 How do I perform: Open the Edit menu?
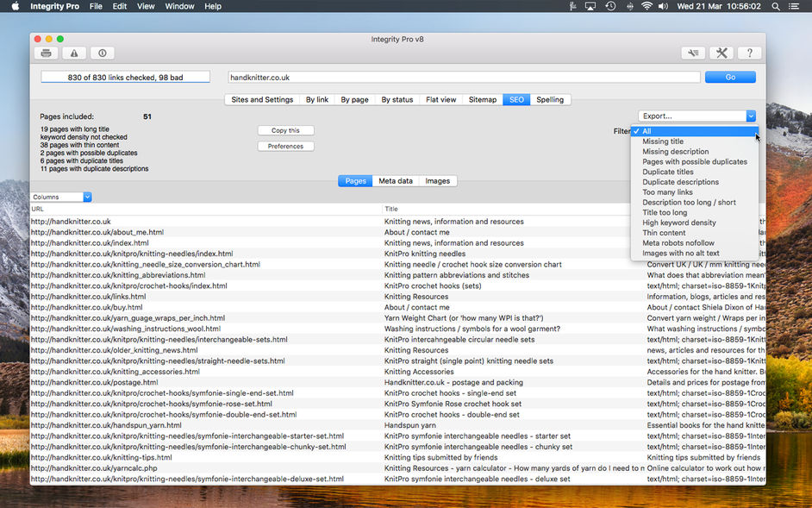pos(120,6)
